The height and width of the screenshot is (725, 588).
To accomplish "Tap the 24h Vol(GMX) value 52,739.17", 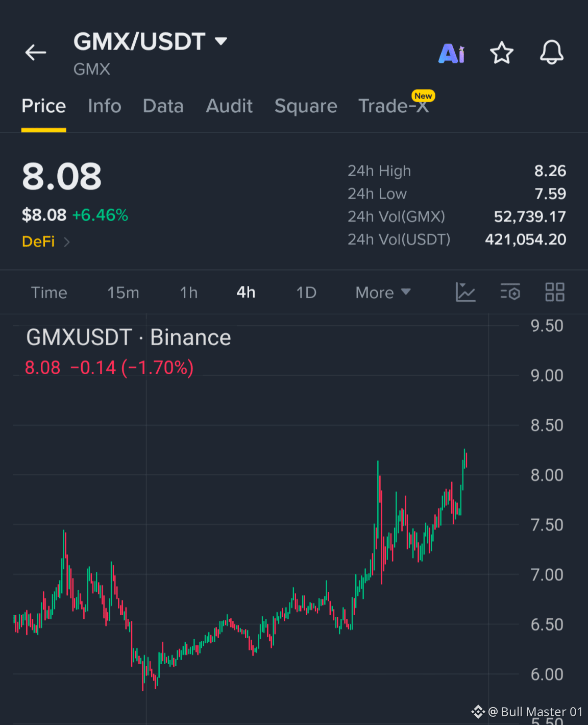I will coord(530,216).
